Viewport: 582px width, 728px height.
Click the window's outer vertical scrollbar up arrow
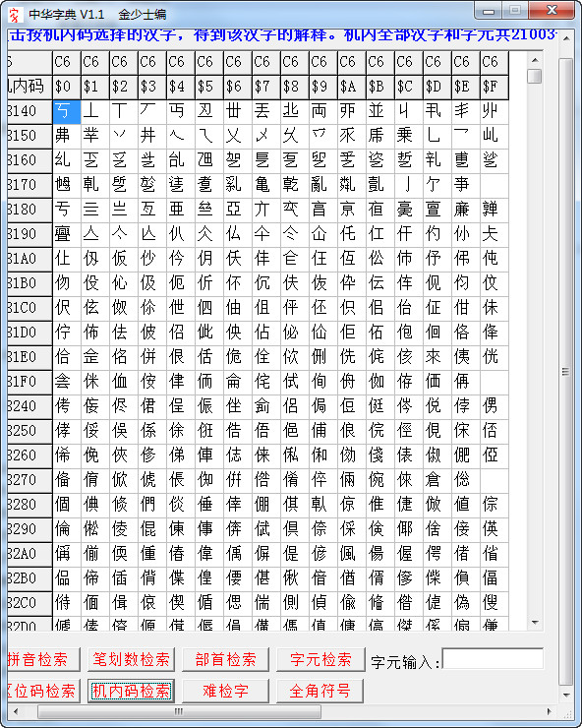[566, 38]
